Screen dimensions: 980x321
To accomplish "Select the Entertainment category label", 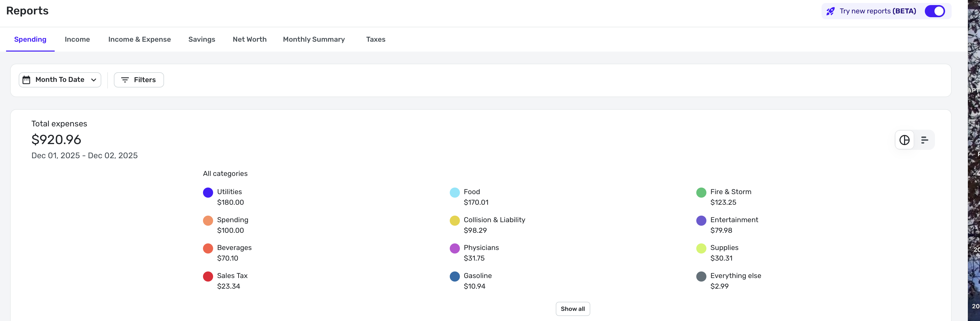I will [734, 220].
